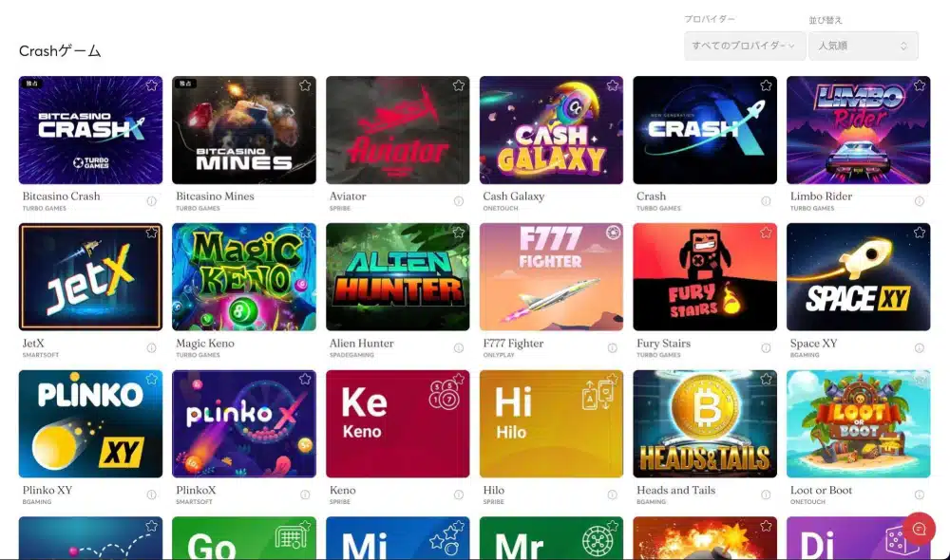View Hilo game info
The image size is (950, 560).
click(613, 495)
